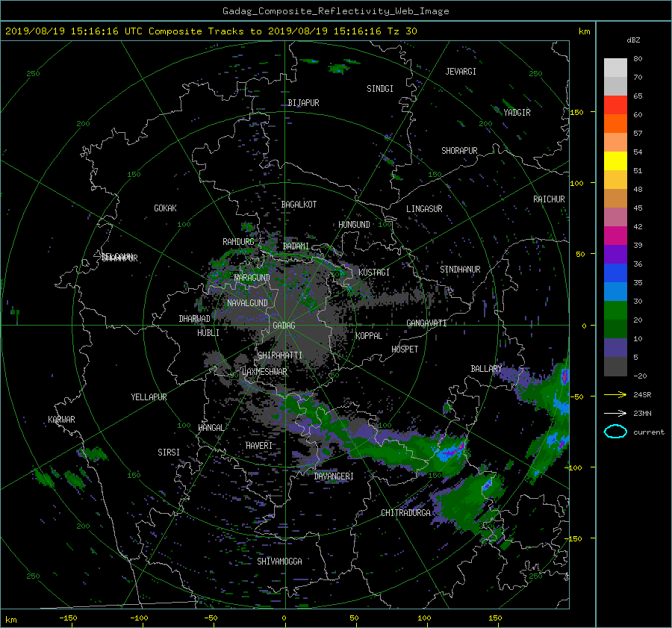Screen dimensions: 672x628
Task: Click the DHARWAD city label
Action: [x=195, y=319]
